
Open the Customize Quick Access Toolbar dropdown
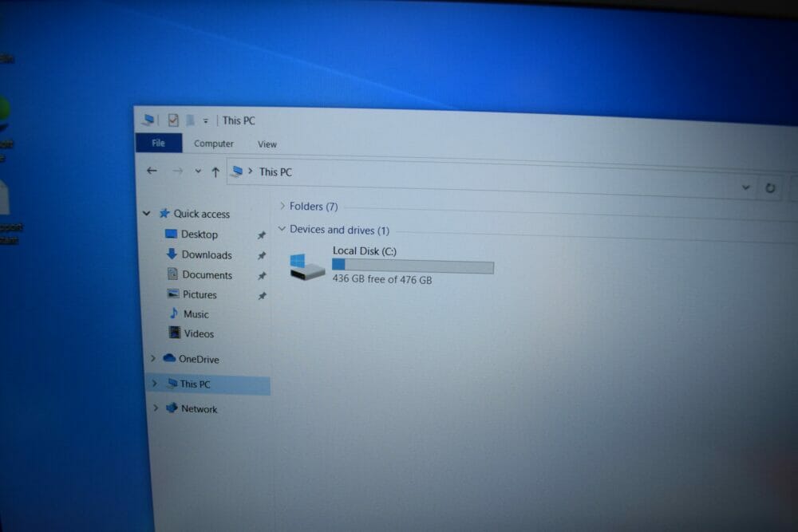(206, 121)
